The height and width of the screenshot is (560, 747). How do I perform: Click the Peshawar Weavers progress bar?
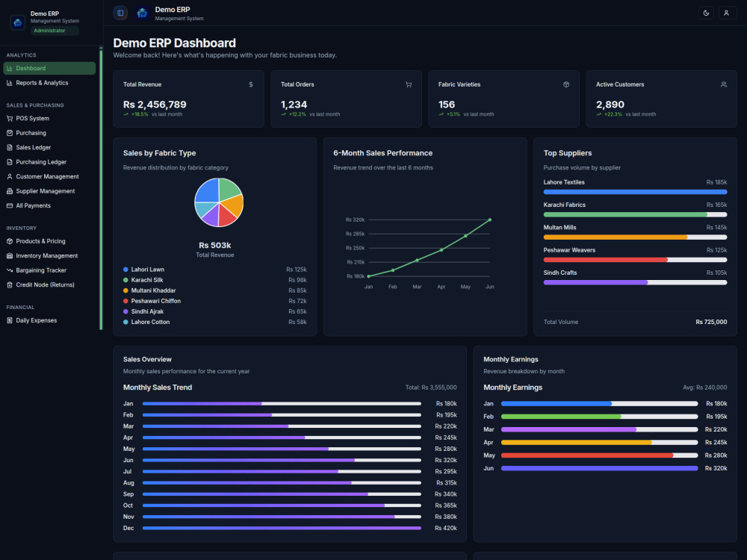pos(635,260)
